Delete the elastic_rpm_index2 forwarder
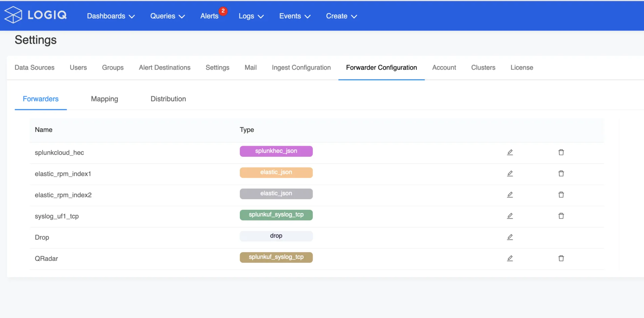This screenshot has height=318, width=644. pyautogui.click(x=561, y=195)
